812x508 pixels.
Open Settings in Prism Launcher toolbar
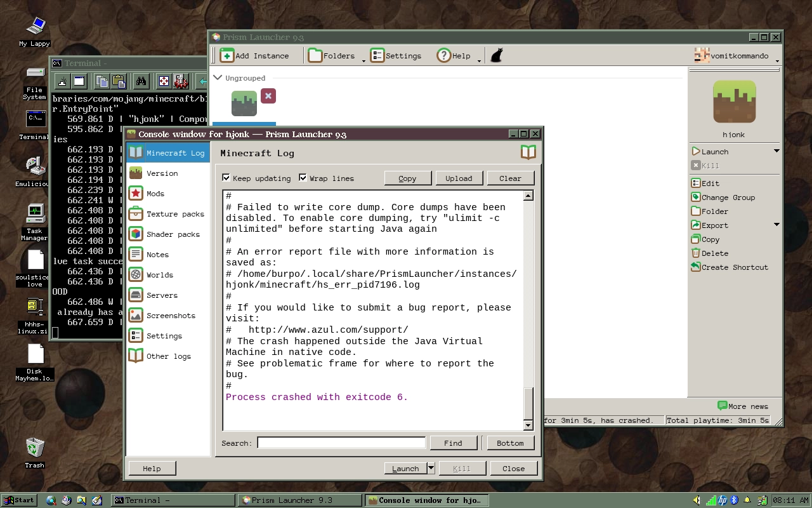[396, 55]
